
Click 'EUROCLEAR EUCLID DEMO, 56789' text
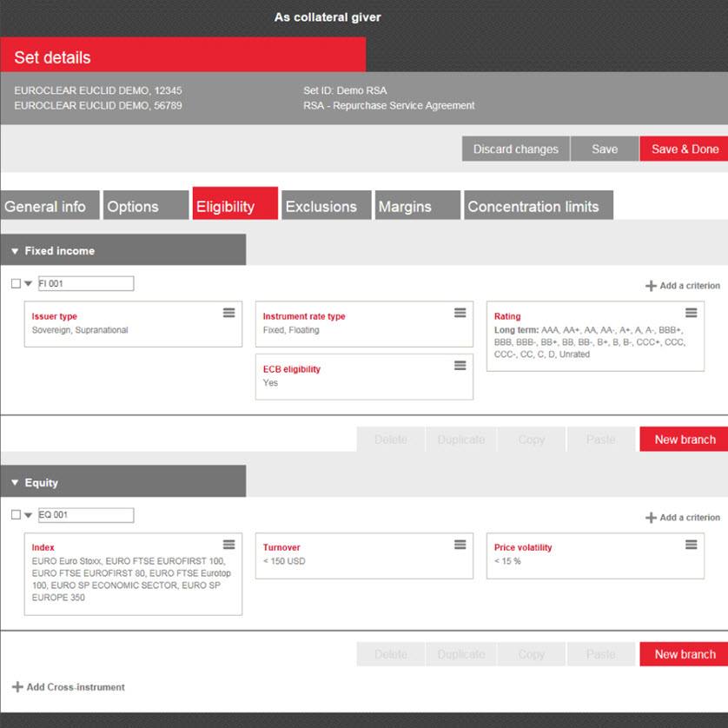pos(98,105)
